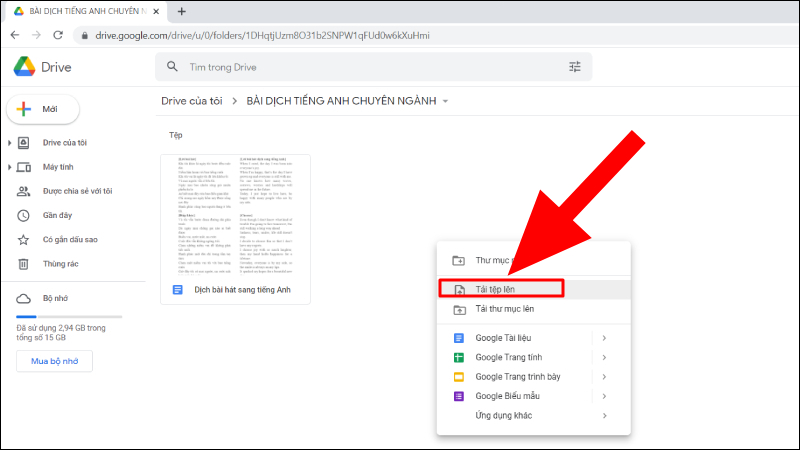Click the search magnifier icon
This screenshot has width=800, height=450.
(x=172, y=67)
